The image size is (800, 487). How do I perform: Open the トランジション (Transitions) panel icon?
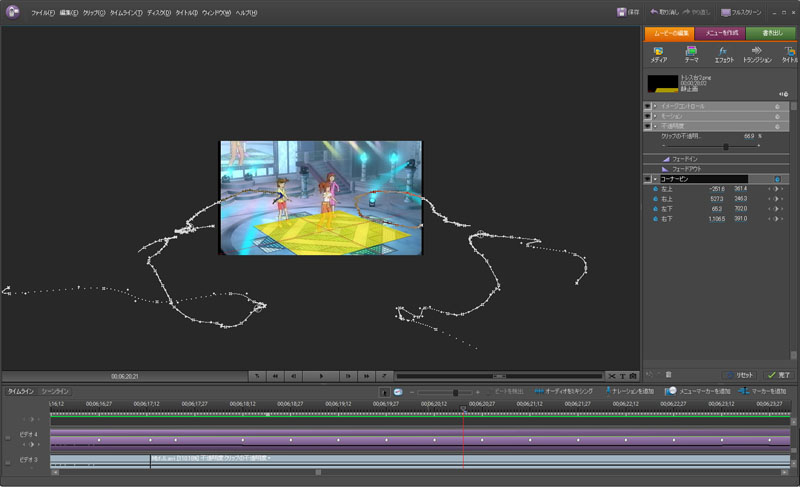[x=757, y=50]
